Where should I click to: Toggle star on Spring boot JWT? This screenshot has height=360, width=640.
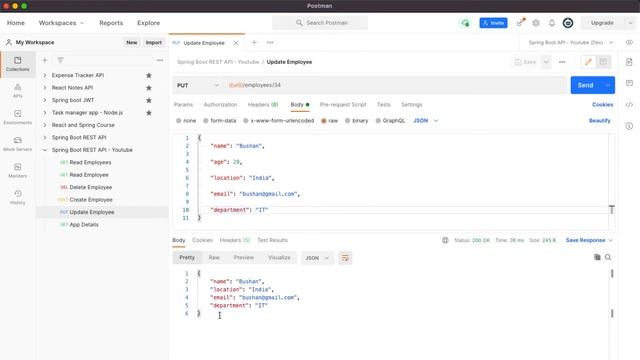pos(149,100)
